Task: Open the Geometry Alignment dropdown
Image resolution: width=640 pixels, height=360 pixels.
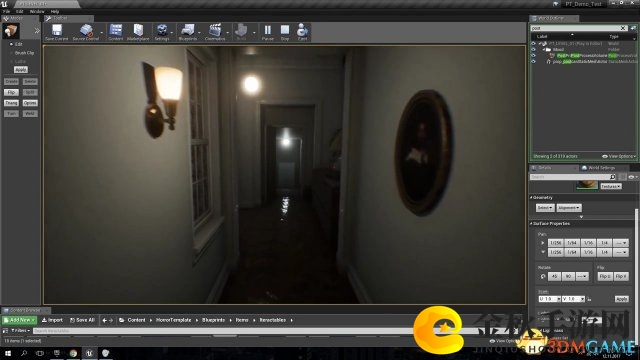Action: [x=569, y=208]
